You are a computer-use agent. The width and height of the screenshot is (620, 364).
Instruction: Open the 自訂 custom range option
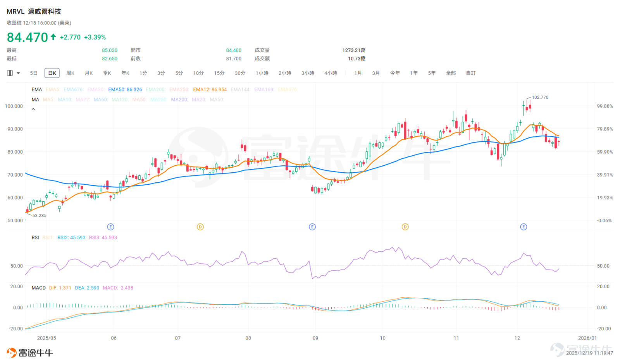point(471,73)
